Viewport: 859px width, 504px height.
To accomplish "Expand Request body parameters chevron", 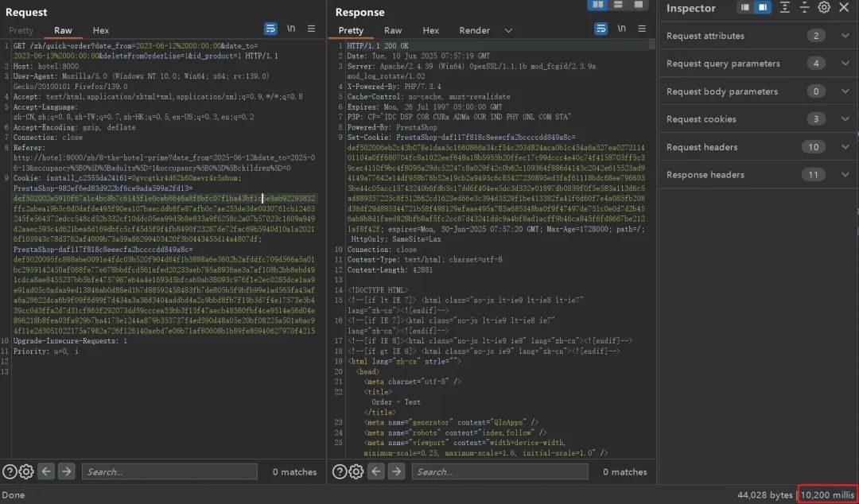I will pyautogui.click(x=845, y=91).
